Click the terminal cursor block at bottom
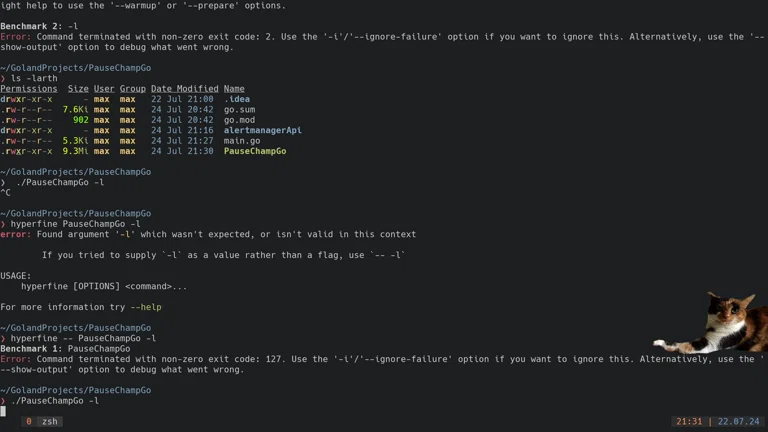 (3, 411)
